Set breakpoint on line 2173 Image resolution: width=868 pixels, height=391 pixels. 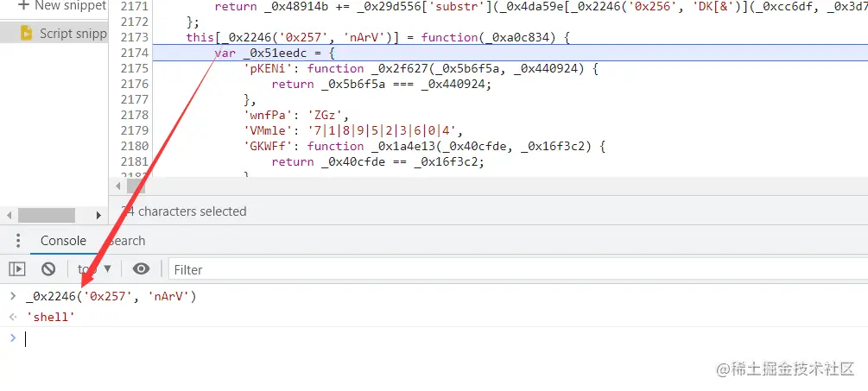coord(134,38)
